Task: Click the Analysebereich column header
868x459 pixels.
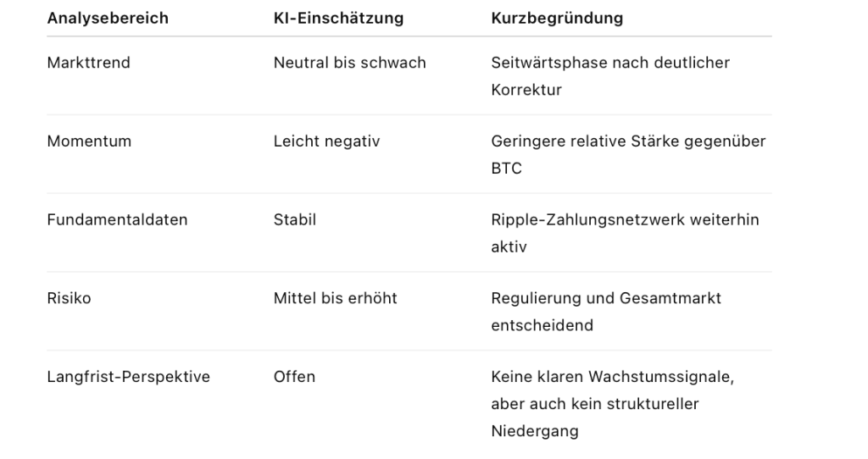Action: click(108, 18)
